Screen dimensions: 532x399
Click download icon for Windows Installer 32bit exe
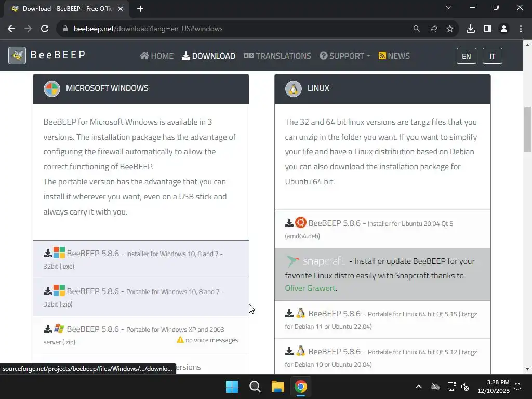[x=47, y=253]
